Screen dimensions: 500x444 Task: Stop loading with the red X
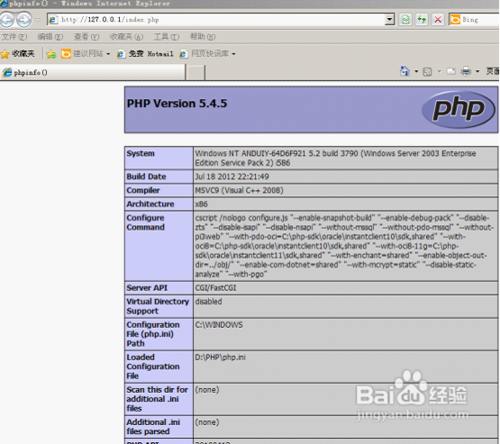coord(438,20)
